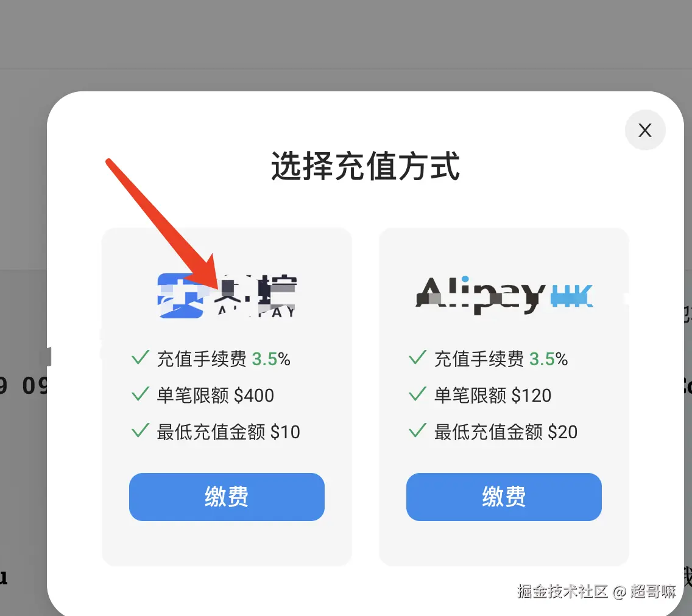
Task: Click the 掘金技术社区 watermark text
Action: (x=563, y=591)
